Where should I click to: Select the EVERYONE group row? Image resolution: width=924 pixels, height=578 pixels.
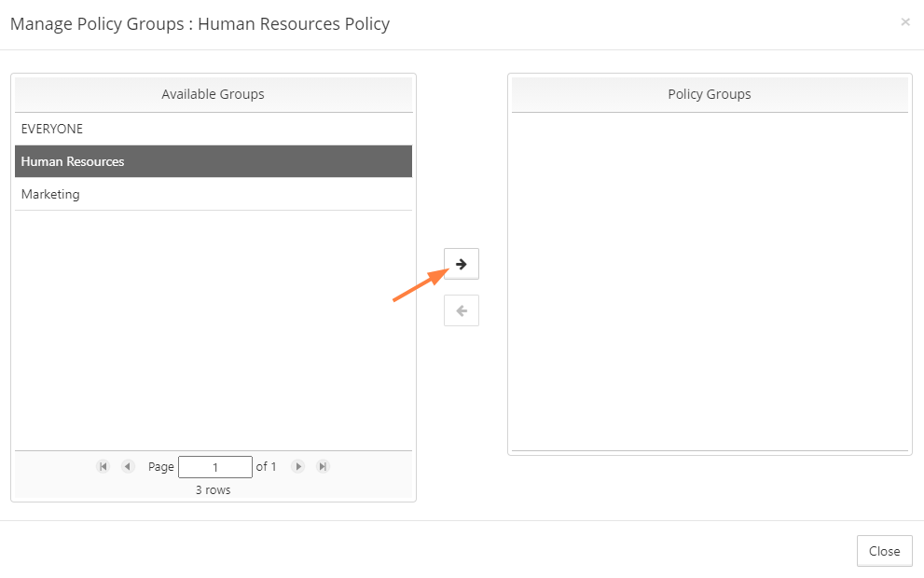pos(214,129)
